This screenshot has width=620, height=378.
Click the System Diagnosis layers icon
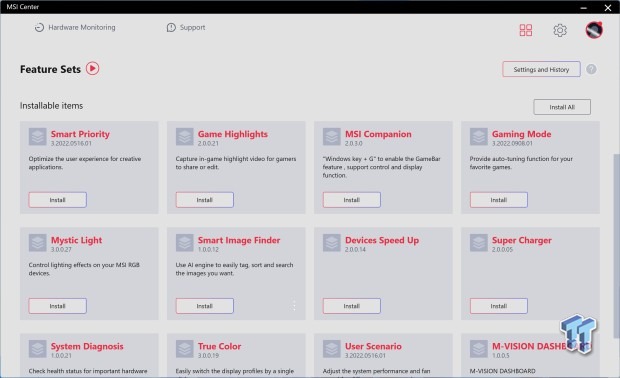click(x=38, y=349)
